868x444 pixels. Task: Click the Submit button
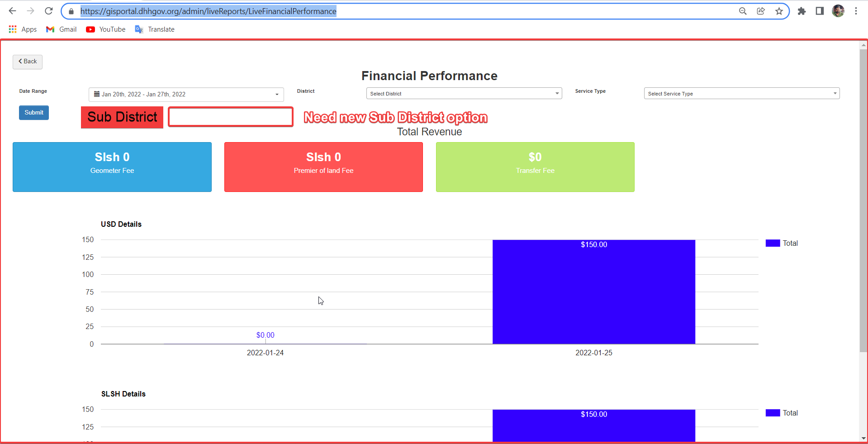click(x=34, y=113)
